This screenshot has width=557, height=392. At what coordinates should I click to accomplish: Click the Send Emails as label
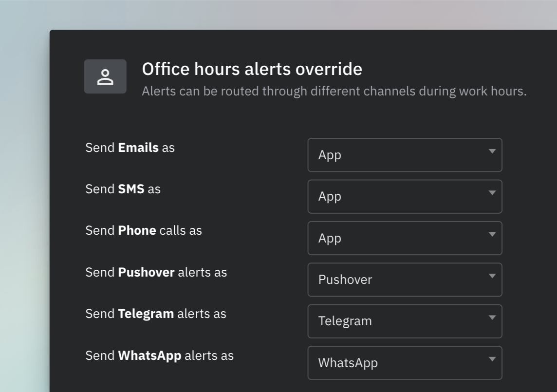[x=130, y=148]
